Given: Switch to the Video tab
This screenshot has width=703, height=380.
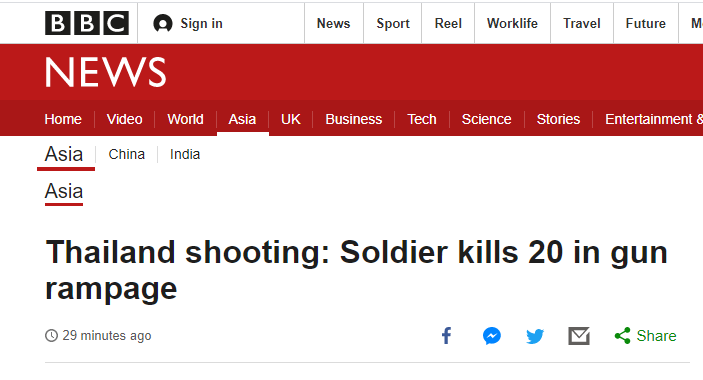Looking at the screenshot, I should (124, 119).
